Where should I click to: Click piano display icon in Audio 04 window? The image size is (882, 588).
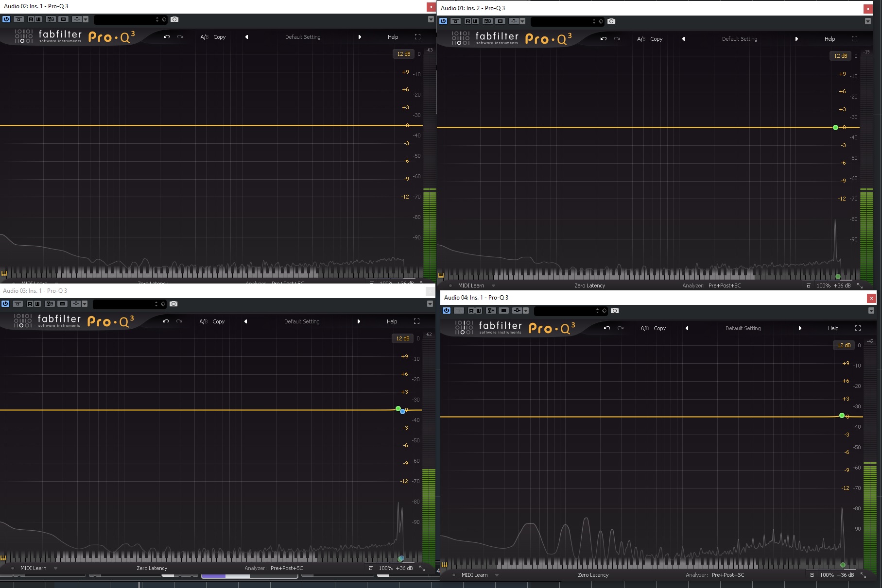point(445,565)
